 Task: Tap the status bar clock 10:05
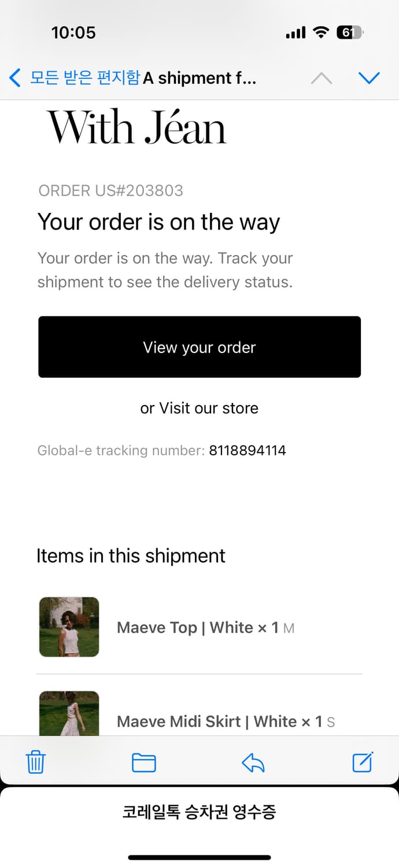click(x=73, y=32)
